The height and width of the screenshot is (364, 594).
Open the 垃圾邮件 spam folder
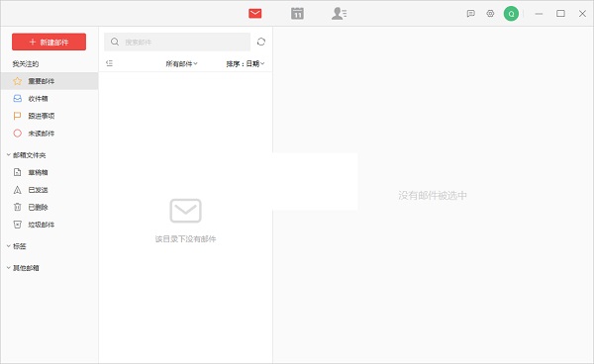49,225
